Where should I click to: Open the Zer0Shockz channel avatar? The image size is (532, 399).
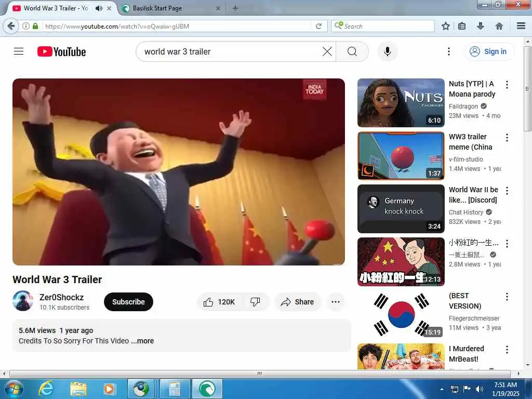click(23, 301)
